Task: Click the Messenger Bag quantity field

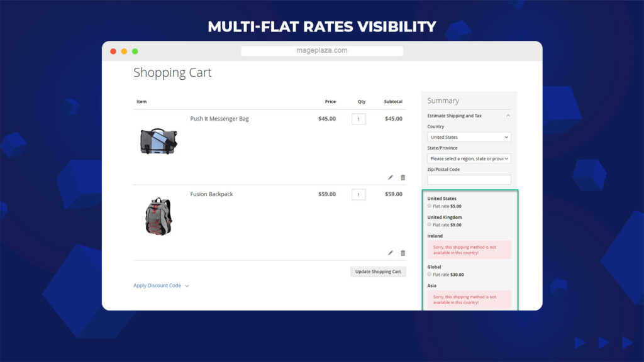Action: pyautogui.click(x=358, y=119)
